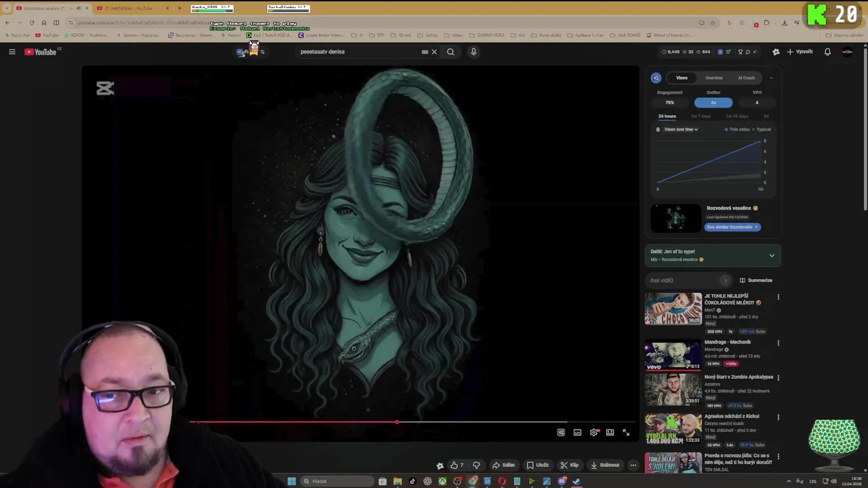Image resolution: width=868 pixels, height=488 pixels.
Task: Click the Summarize button
Action: (x=756, y=280)
